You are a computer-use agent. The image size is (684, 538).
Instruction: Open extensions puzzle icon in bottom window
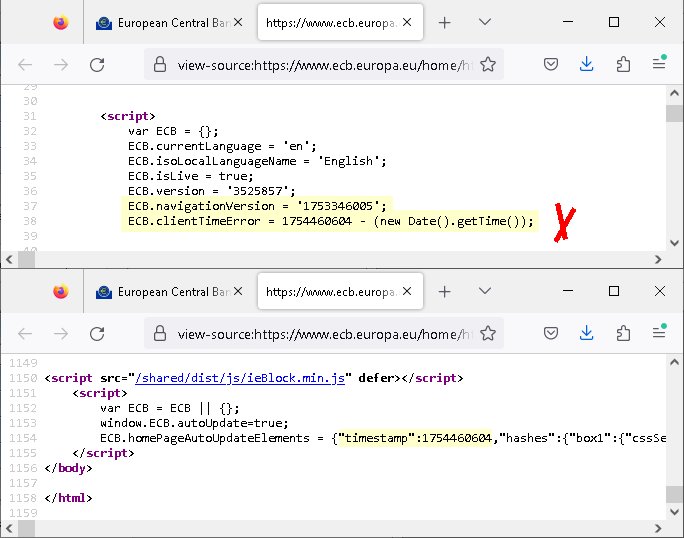623,332
